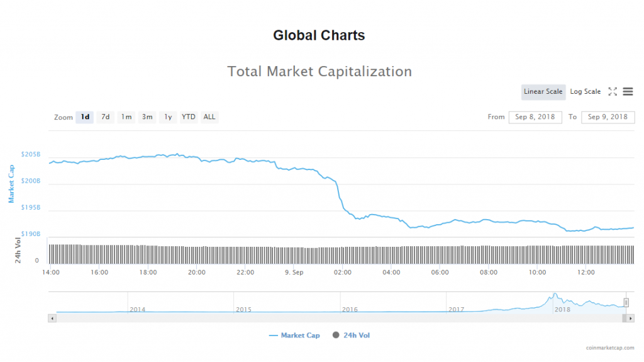Set zoom range to 7d
Image resolution: width=644 pixels, height=362 pixels.
tap(106, 117)
